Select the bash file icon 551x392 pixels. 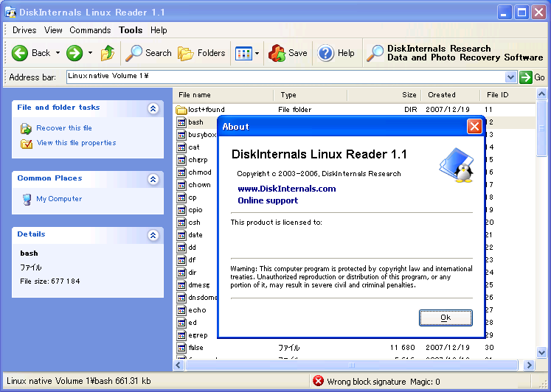pos(181,122)
